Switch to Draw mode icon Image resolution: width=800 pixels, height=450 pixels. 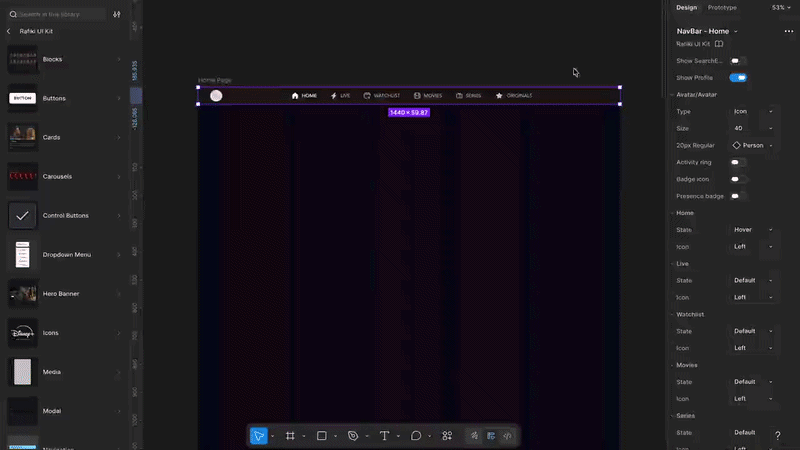pos(474,436)
